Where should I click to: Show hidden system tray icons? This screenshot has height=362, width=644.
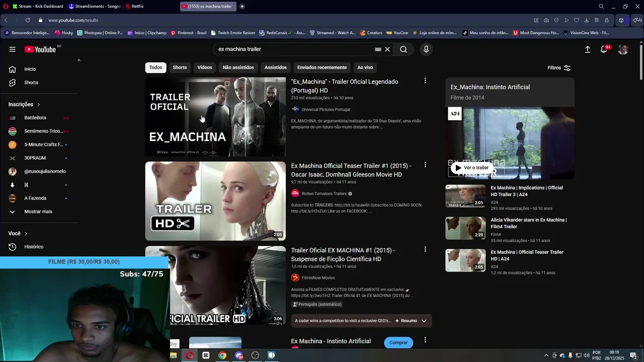point(546,355)
